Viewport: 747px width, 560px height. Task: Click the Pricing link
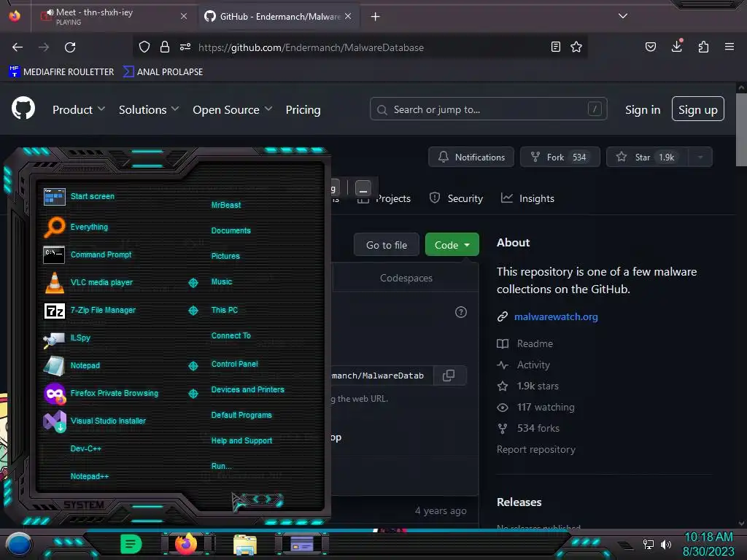tap(303, 109)
